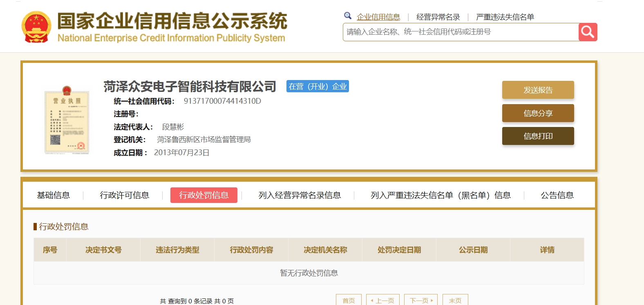This screenshot has height=305, width=644.
Task: Switch to the 行政许可信息 tab
Action: (x=125, y=195)
